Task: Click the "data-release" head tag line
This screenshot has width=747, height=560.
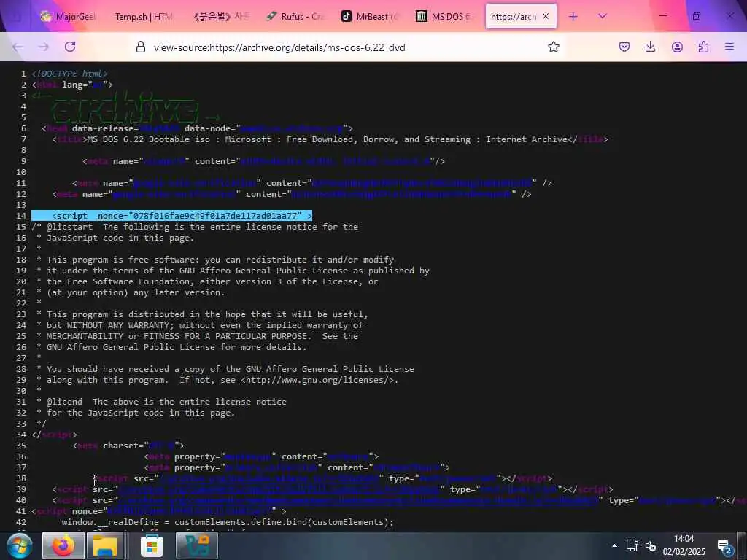Action: tap(197, 128)
